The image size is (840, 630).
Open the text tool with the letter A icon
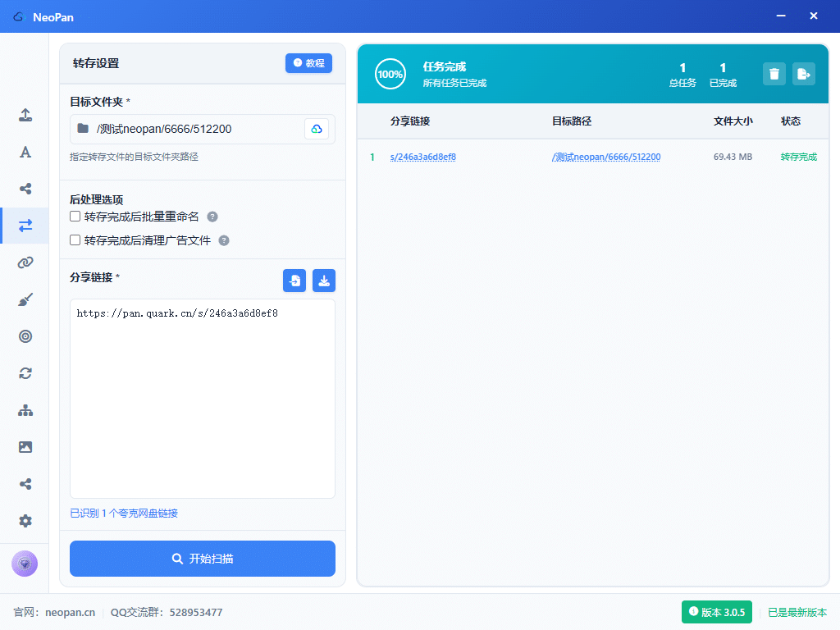click(25, 152)
